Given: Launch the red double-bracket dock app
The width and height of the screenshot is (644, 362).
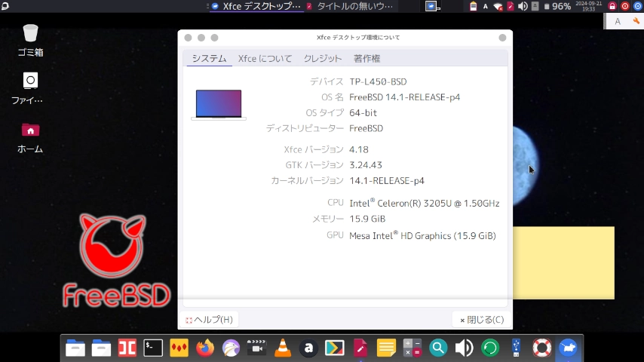Looking at the screenshot, I should pyautogui.click(x=127, y=348).
